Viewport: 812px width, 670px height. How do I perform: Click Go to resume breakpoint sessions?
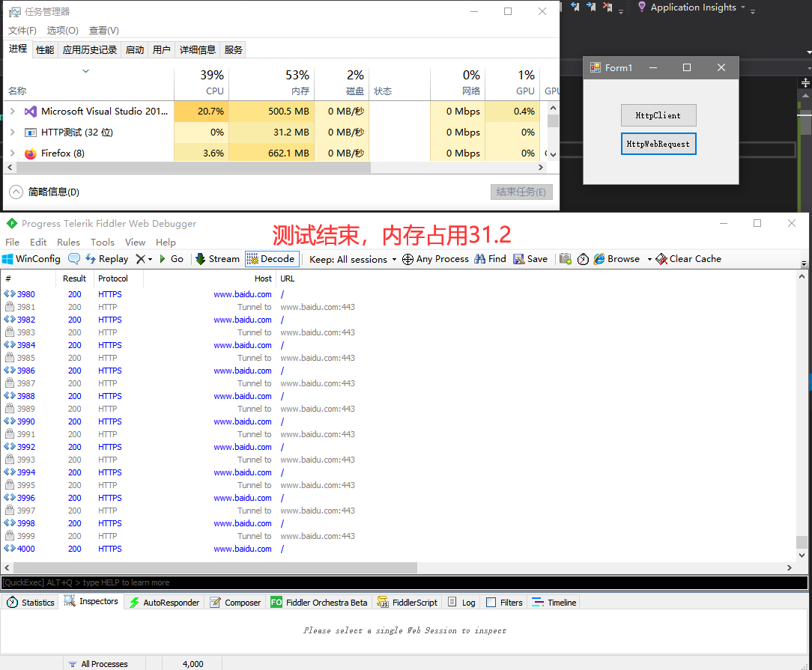[x=172, y=259]
